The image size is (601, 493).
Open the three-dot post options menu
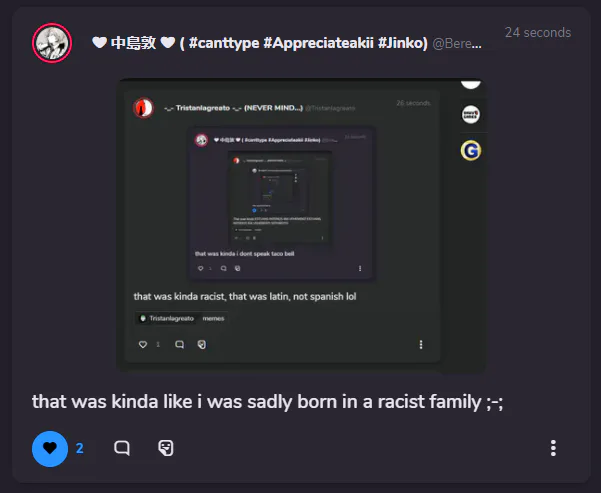(553, 448)
